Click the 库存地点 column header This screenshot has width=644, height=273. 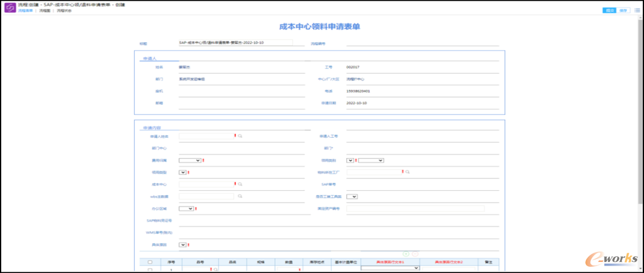pyautogui.click(x=316, y=262)
